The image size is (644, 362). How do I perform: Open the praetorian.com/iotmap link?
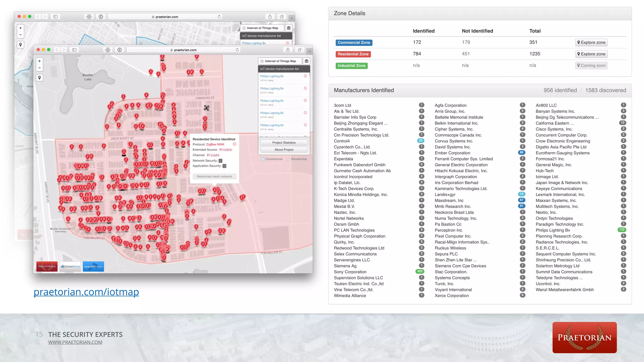(x=86, y=292)
